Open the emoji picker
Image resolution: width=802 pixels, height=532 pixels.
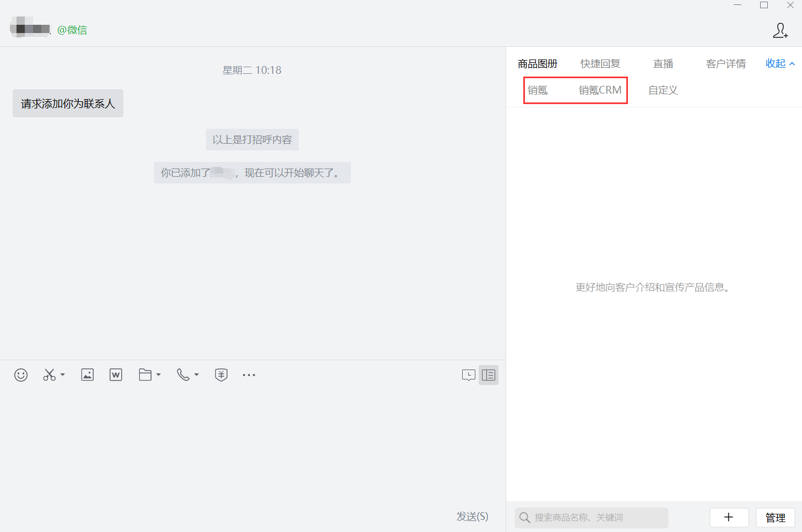[x=21, y=375]
